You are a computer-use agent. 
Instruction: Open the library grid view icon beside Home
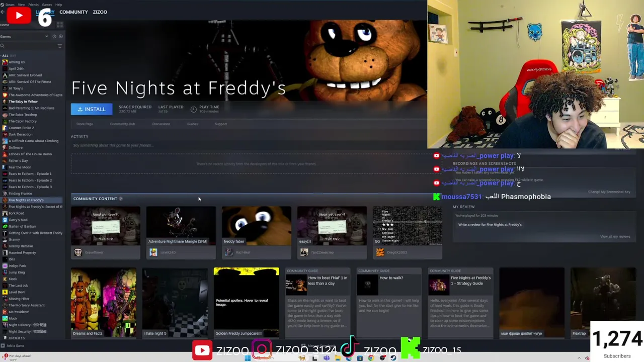[x=60, y=25]
